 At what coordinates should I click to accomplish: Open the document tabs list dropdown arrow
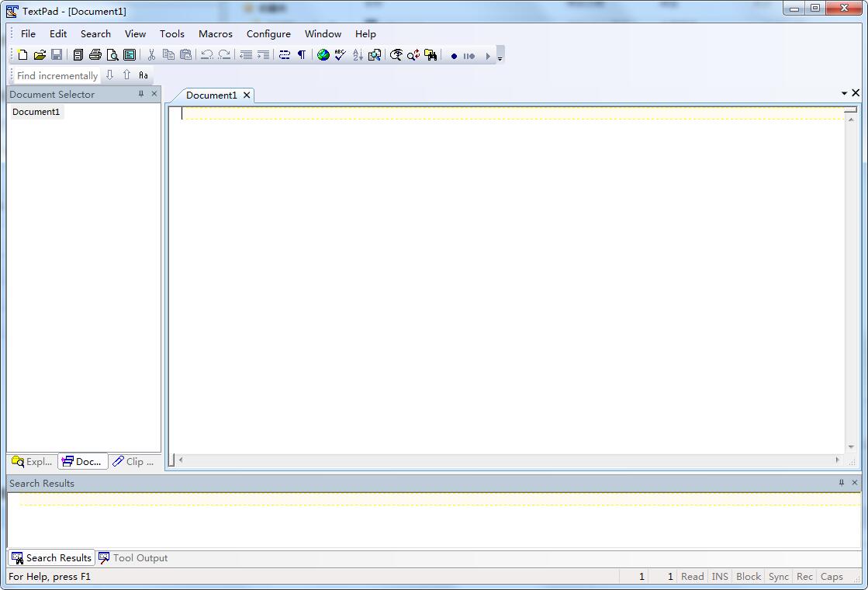coord(844,93)
